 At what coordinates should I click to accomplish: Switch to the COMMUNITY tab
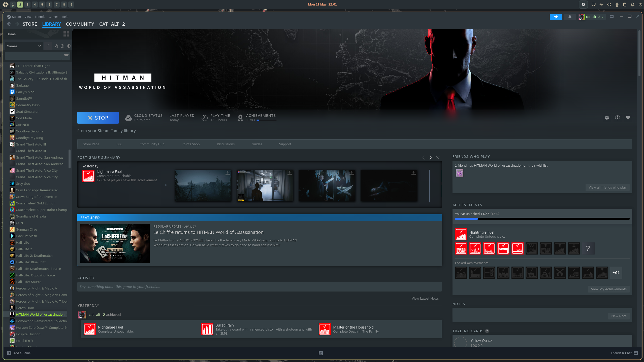point(80,24)
